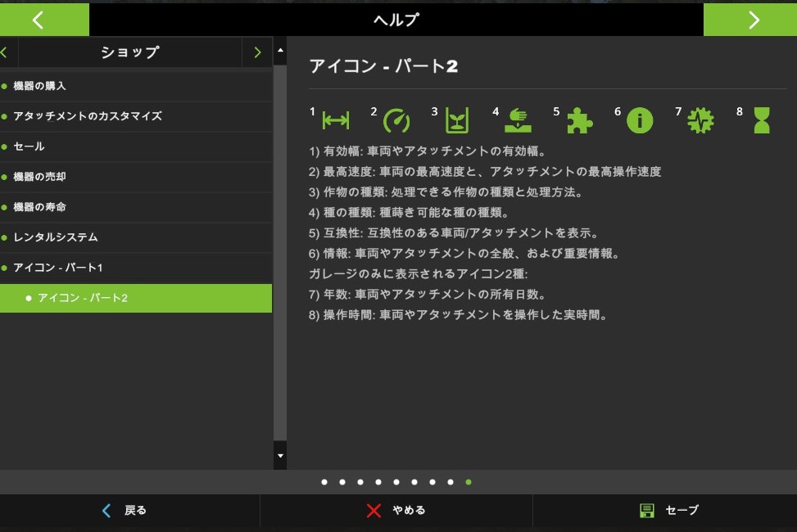Viewport: 797px width, 532px height.
Task: Click the 年数 description line
Action: 427,294
